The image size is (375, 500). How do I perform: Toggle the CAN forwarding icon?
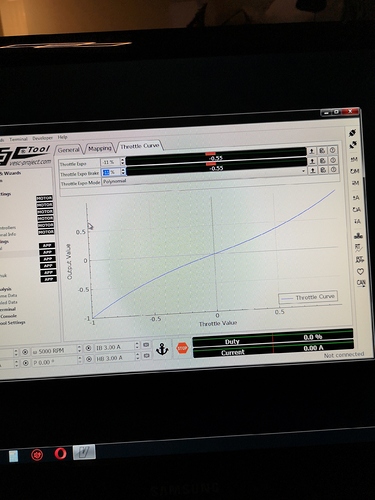(x=361, y=283)
